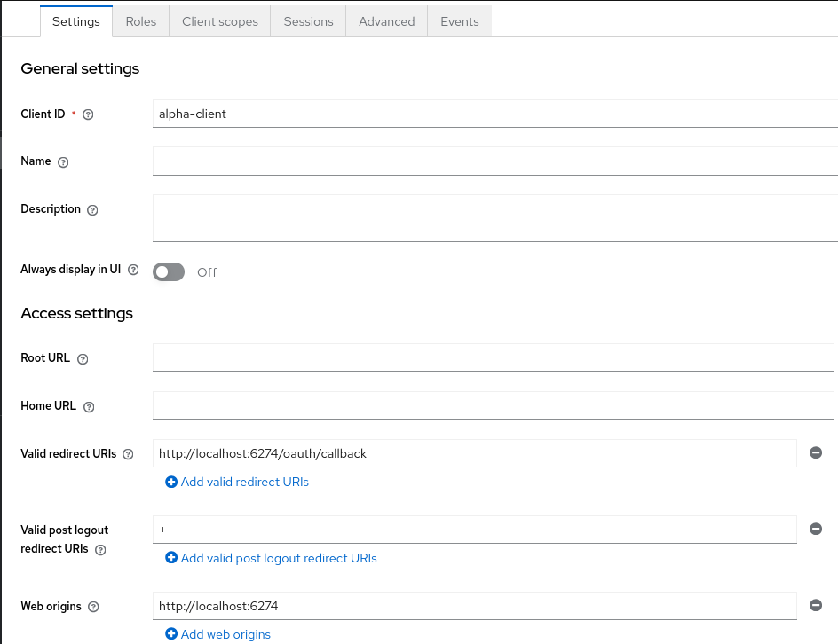
Task: Open the Client scopes tab
Action: (x=220, y=21)
